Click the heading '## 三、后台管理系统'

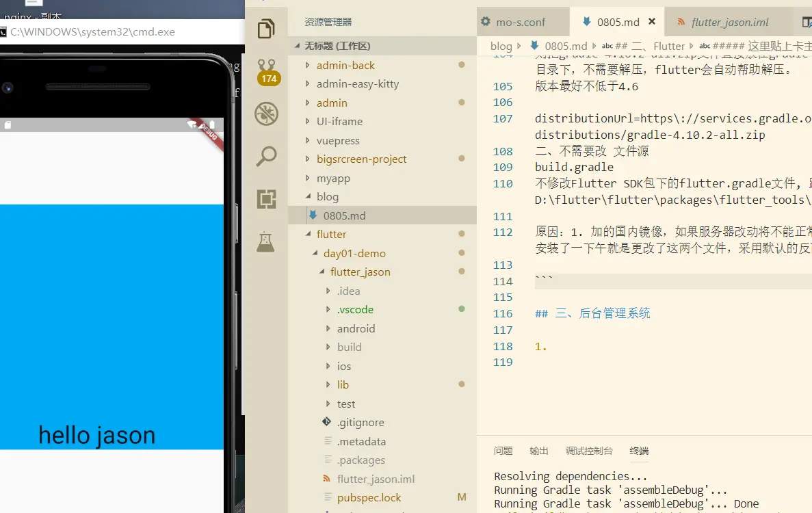(592, 313)
